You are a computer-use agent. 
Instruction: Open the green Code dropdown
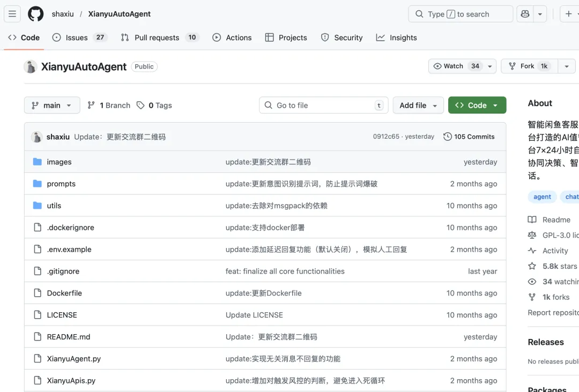477,105
